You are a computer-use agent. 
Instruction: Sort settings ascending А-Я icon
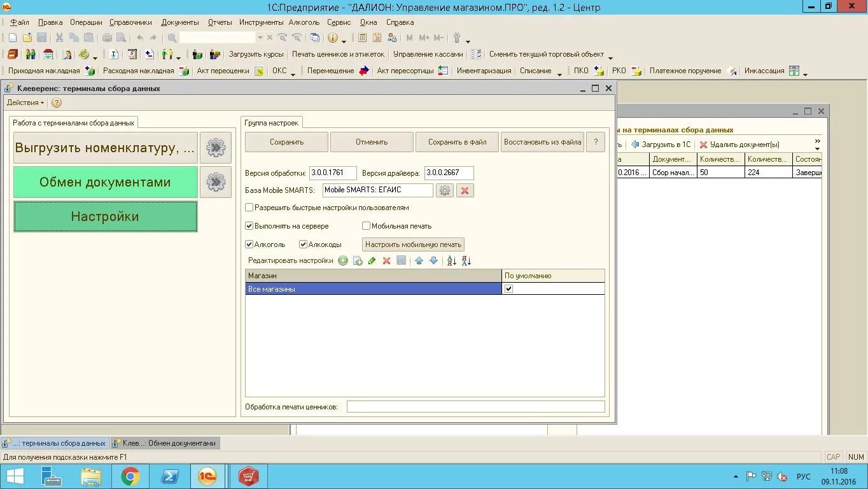(452, 260)
